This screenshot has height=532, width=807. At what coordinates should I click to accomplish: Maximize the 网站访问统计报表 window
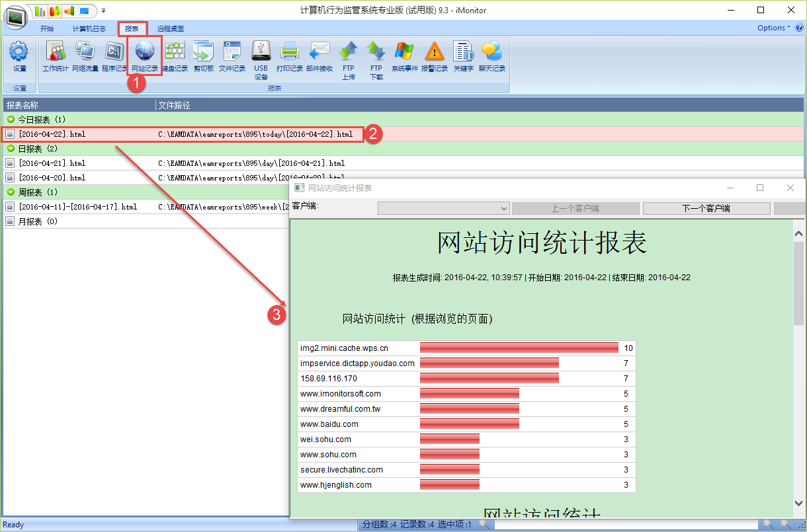pyautogui.click(x=760, y=188)
